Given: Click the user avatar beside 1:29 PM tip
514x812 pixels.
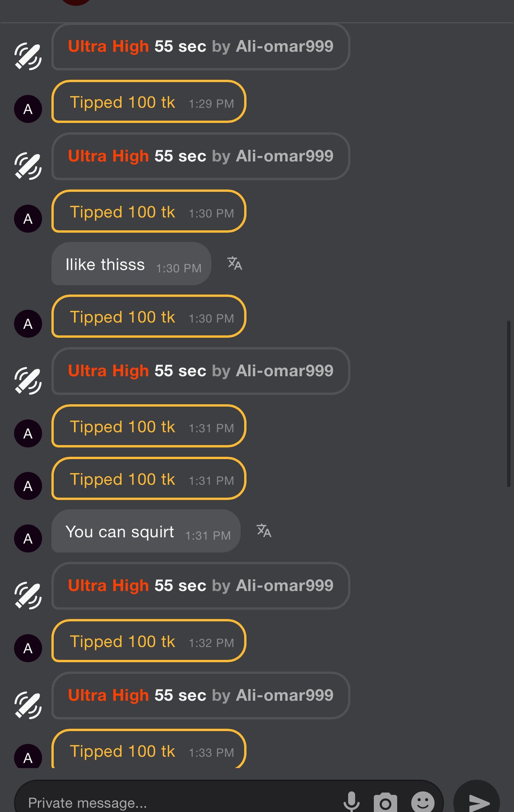Looking at the screenshot, I should point(28,109).
